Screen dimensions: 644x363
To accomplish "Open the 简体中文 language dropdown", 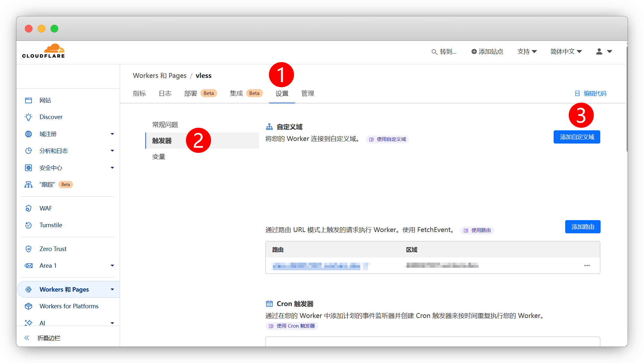I will [566, 51].
